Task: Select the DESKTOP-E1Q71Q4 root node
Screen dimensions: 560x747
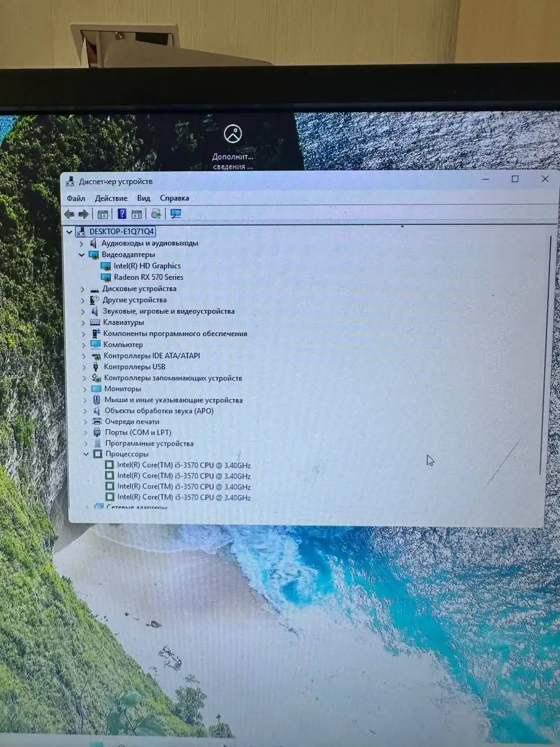Action: (x=121, y=232)
